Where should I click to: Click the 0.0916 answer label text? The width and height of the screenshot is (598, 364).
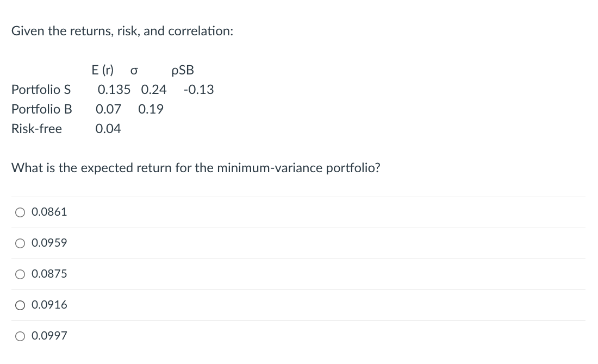click(49, 305)
